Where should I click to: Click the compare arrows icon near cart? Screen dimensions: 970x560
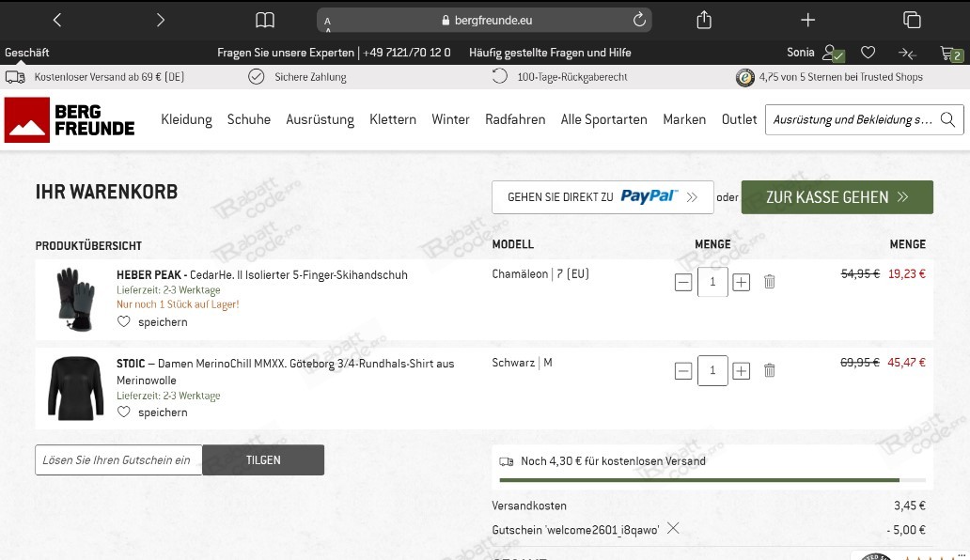pyautogui.click(x=906, y=53)
